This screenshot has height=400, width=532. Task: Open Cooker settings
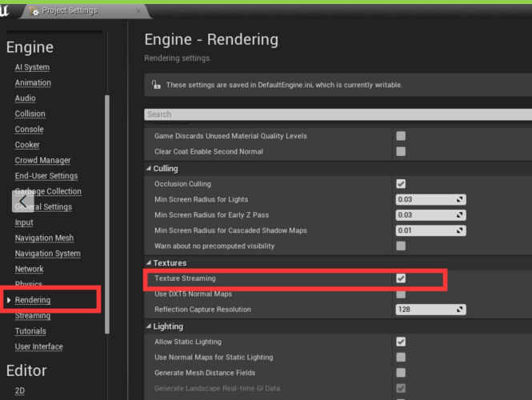(x=27, y=145)
